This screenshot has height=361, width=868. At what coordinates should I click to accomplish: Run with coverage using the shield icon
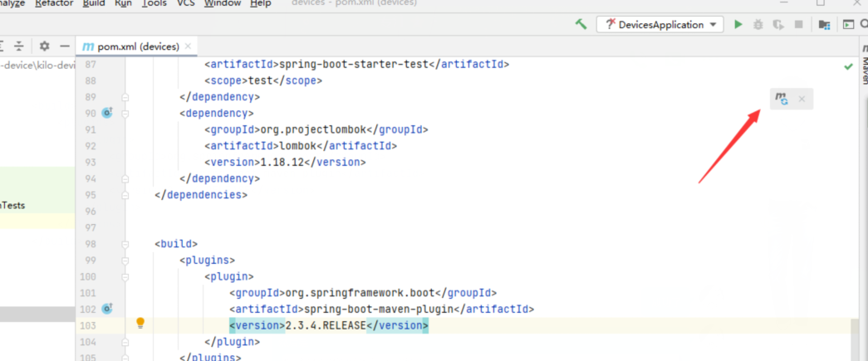pyautogui.click(x=779, y=24)
